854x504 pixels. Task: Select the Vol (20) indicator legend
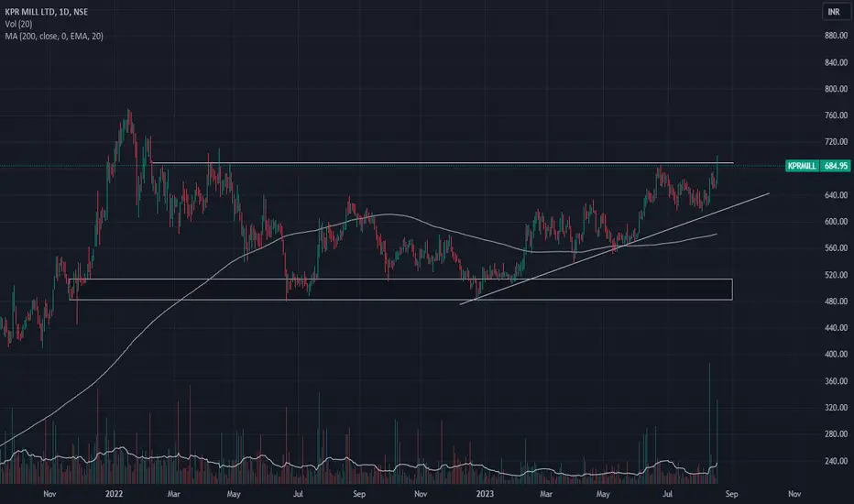click(18, 24)
